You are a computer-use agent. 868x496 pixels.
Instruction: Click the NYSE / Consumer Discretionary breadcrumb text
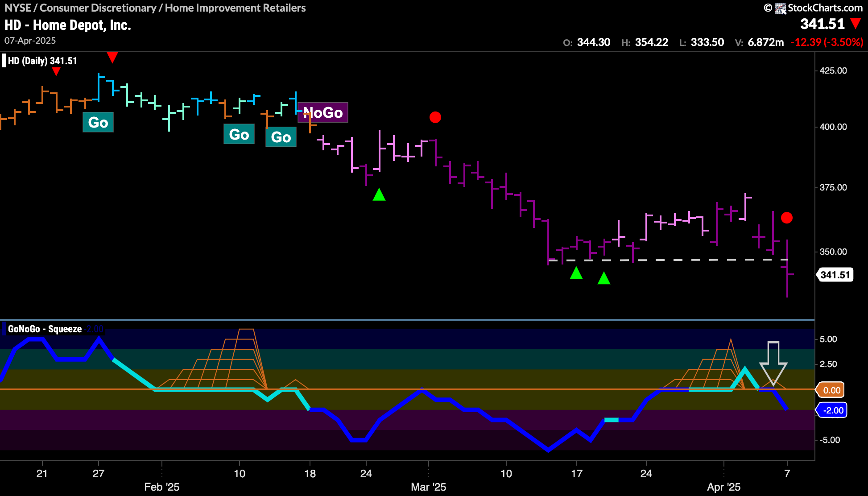click(x=155, y=8)
